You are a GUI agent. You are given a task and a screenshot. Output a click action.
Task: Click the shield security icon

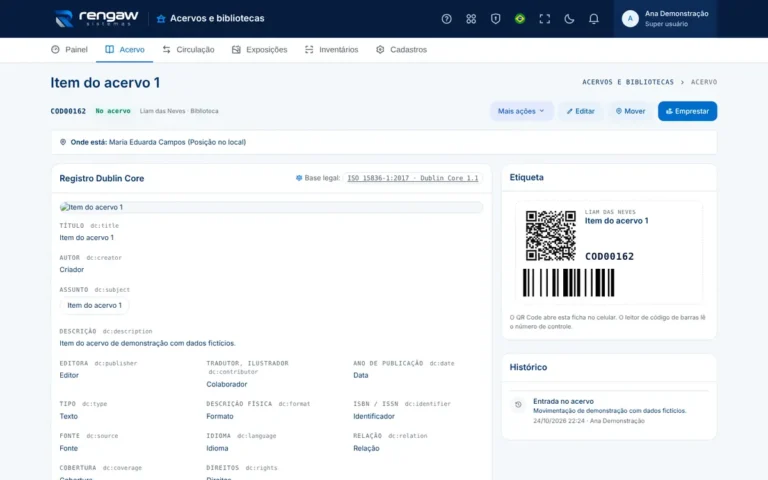[x=495, y=19]
